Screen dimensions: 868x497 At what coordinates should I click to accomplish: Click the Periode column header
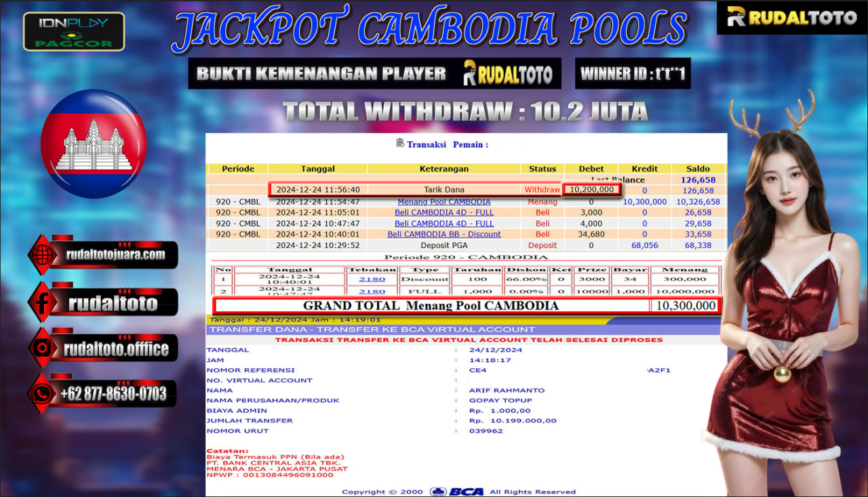pos(237,169)
